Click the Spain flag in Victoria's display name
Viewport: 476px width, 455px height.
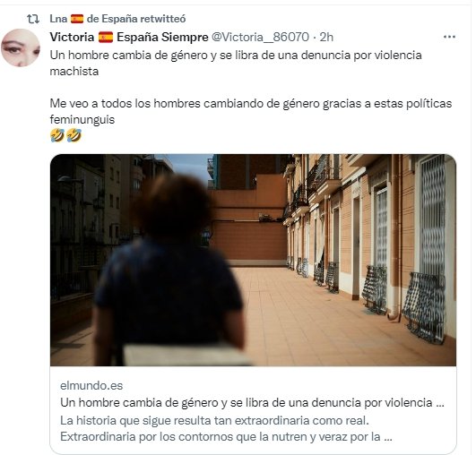coord(106,38)
